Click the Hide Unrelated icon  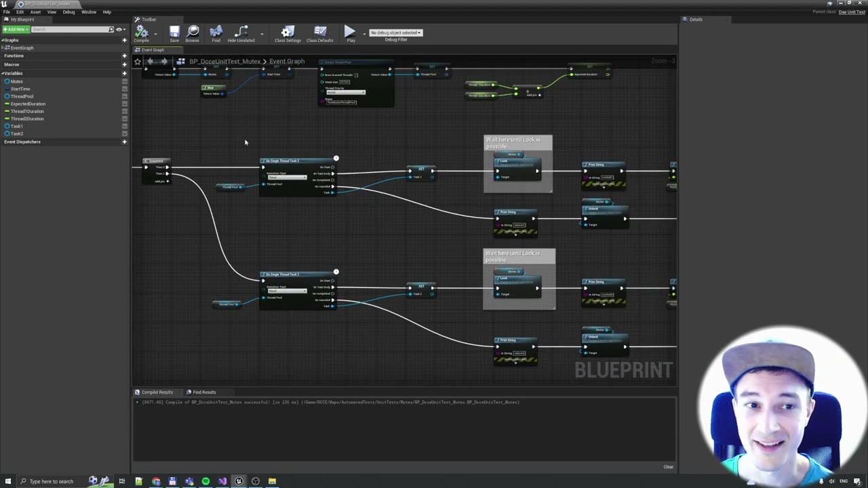[x=241, y=32]
